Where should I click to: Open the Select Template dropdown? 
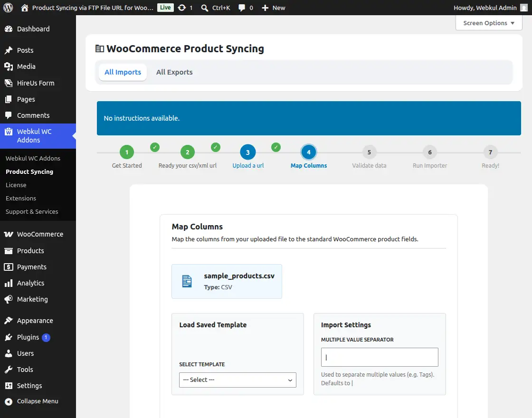coord(237,380)
